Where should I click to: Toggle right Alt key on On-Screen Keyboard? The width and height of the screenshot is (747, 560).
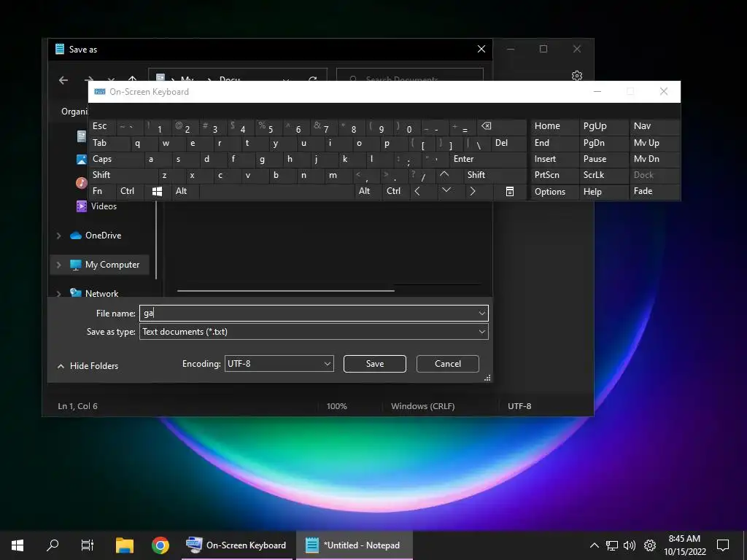pyautogui.click(x=367, y=192)
